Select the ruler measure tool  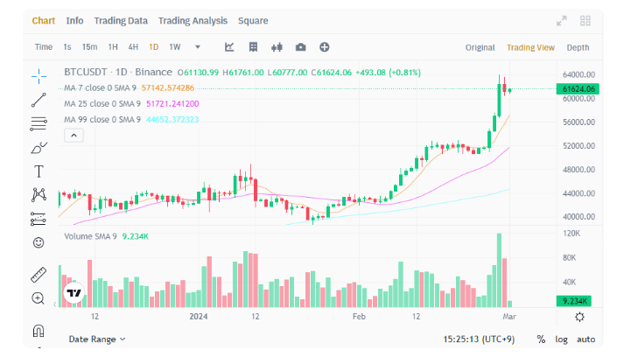pyautogui.click(x=39, y=275)
